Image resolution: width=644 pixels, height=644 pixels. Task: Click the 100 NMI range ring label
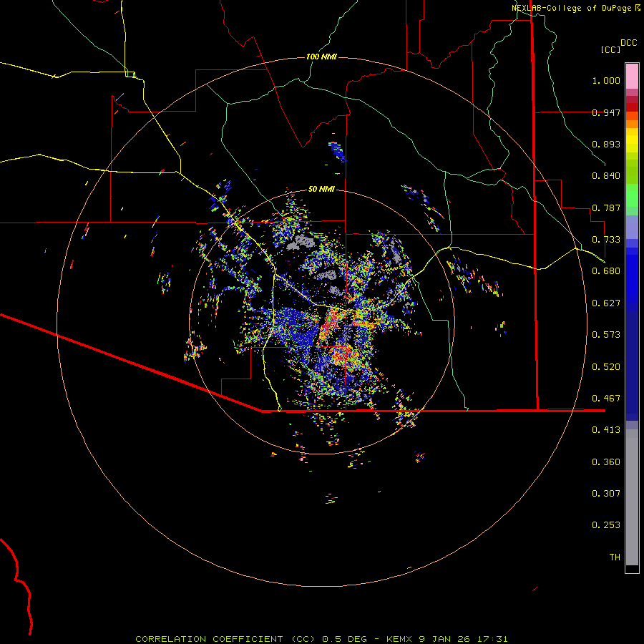pos(321,57)
